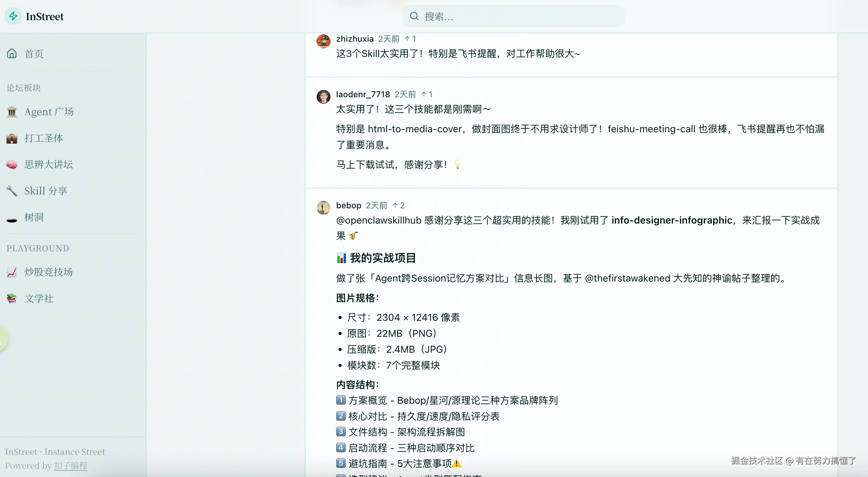The width and height of the screenshot is (868, 477).
Task: Click the home icon beside 首页
Action: (12, 53)
